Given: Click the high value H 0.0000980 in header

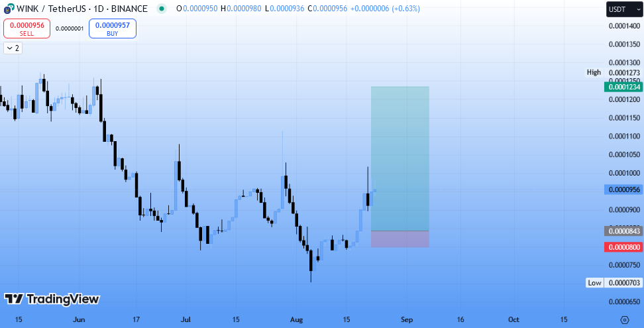Looking at the screenshot, I should pos(241,8).
